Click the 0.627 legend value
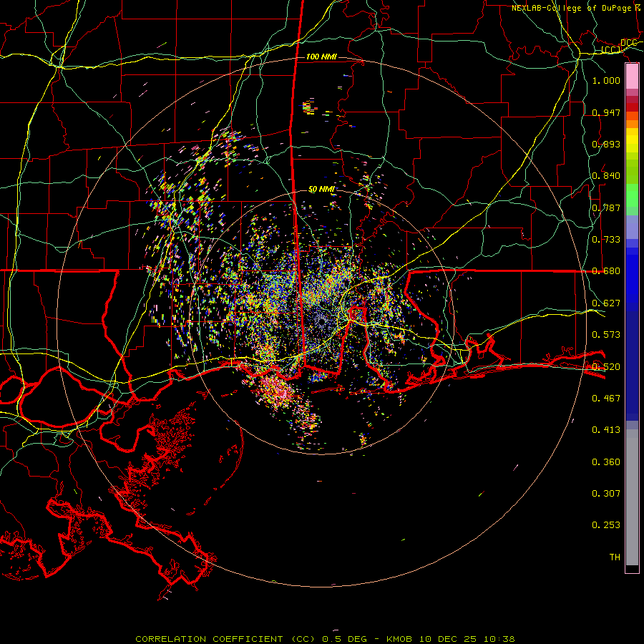644x644 pixels. pos(606,303)
